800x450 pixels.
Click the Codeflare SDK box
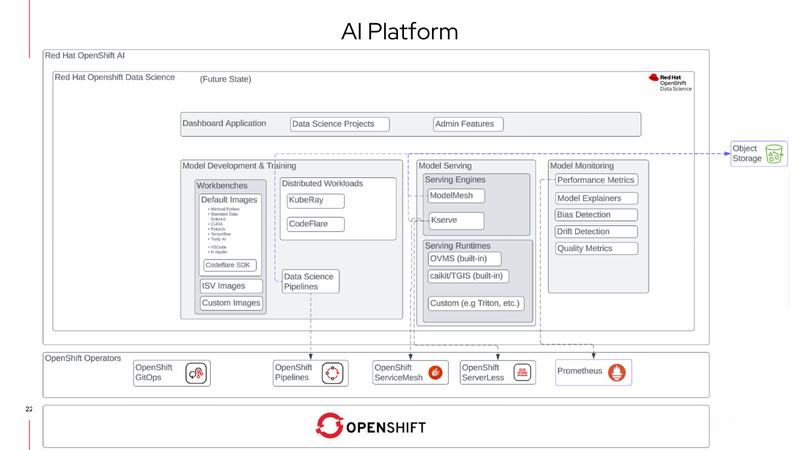(230, 265)
